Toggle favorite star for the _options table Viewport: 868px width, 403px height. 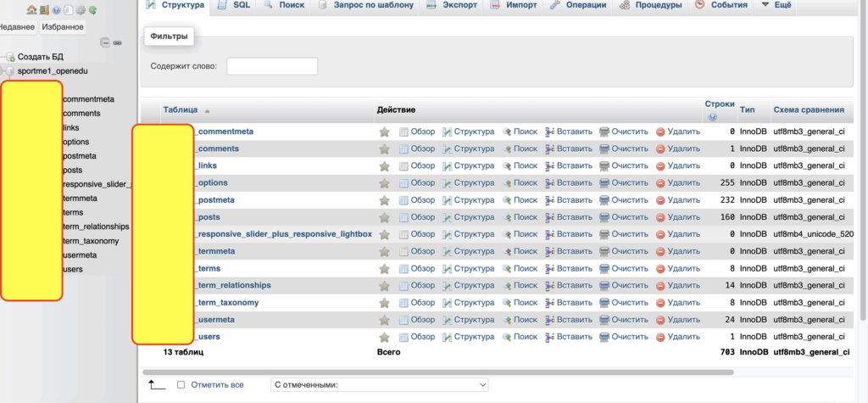(384, 183)
